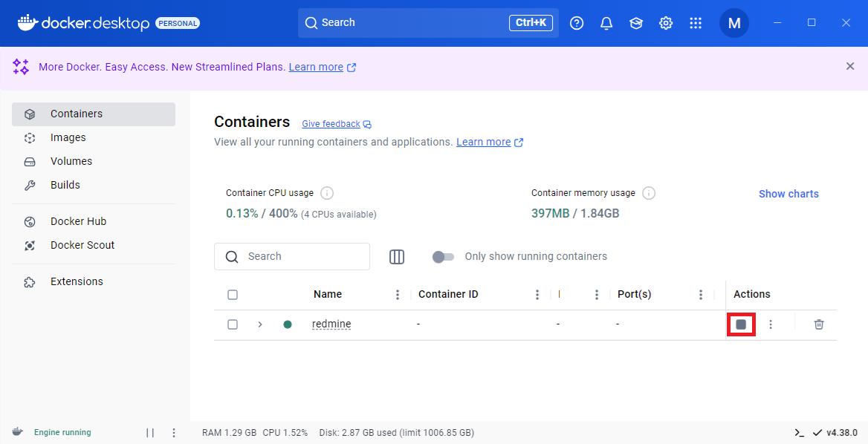This screenshot has height=444, width=868.
Task: Open Port(s) column options menu
Action: point(701,295)
